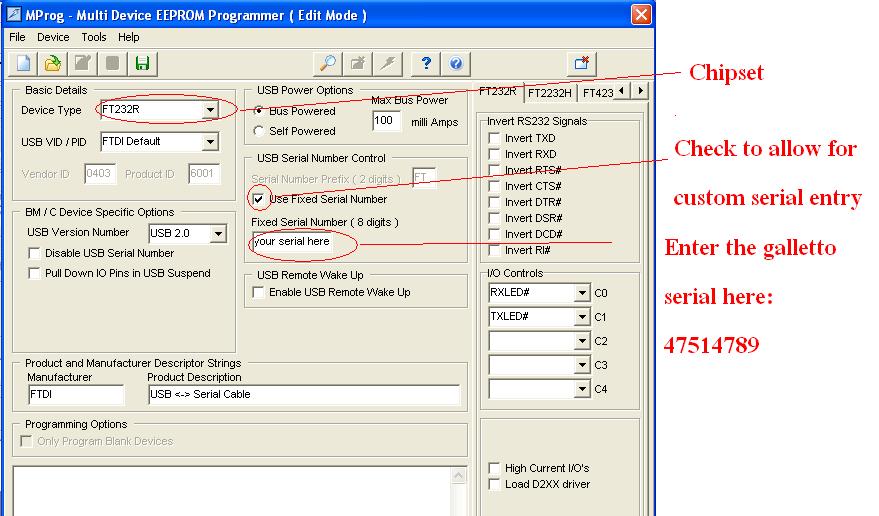
Task: Click the Vendor ID field
Action: 100,174
